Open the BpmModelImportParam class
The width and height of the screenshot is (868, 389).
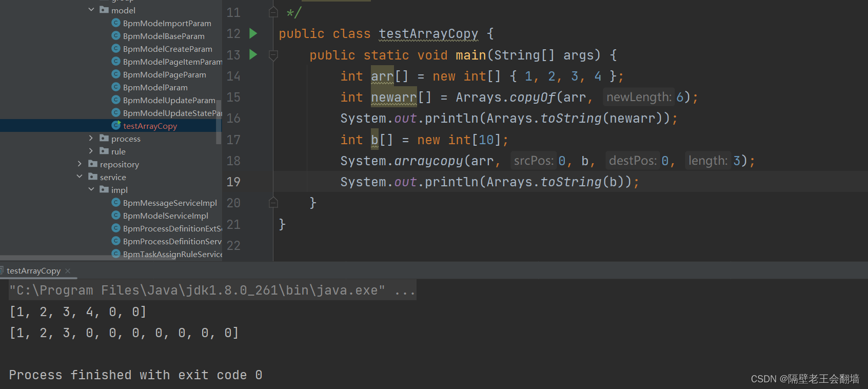click(167, 23)
